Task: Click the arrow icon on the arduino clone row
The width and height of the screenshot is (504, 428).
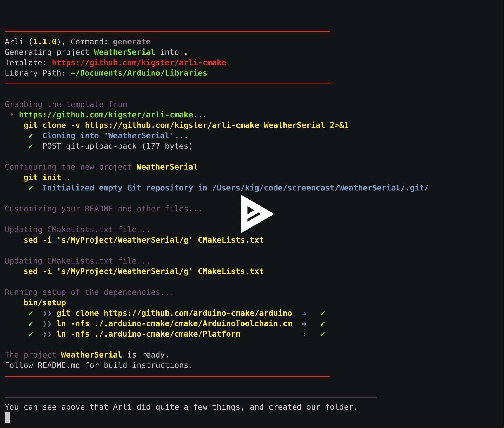Action: 304,313
